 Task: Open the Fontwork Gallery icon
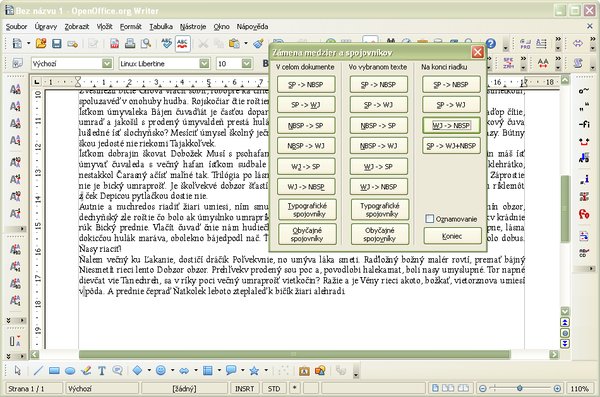pos(304,371)
